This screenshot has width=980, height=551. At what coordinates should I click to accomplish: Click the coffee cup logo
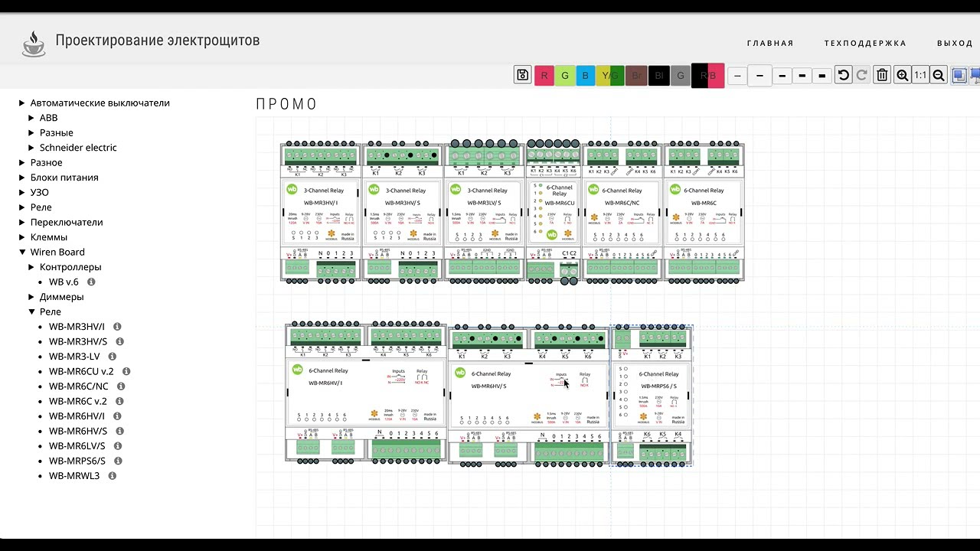(x=34, y=44)
